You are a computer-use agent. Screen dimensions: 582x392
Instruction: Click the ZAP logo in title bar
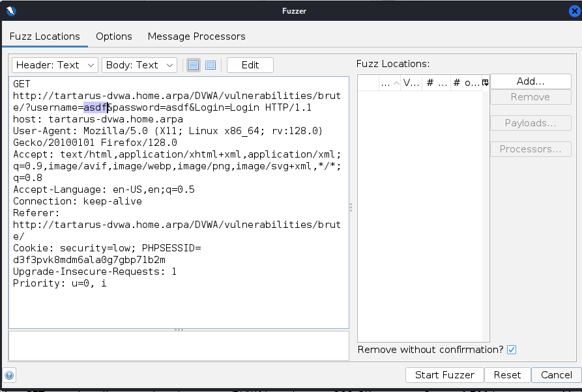10,10
